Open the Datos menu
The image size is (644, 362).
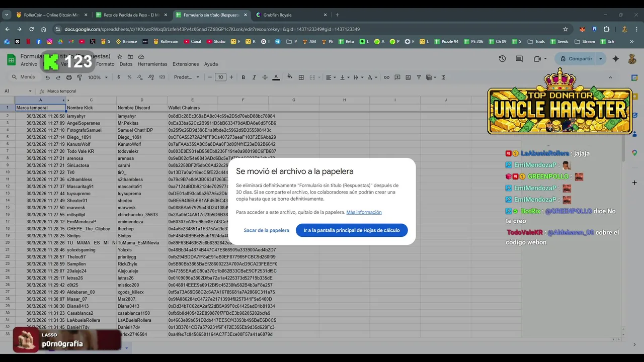pos(126,64)
